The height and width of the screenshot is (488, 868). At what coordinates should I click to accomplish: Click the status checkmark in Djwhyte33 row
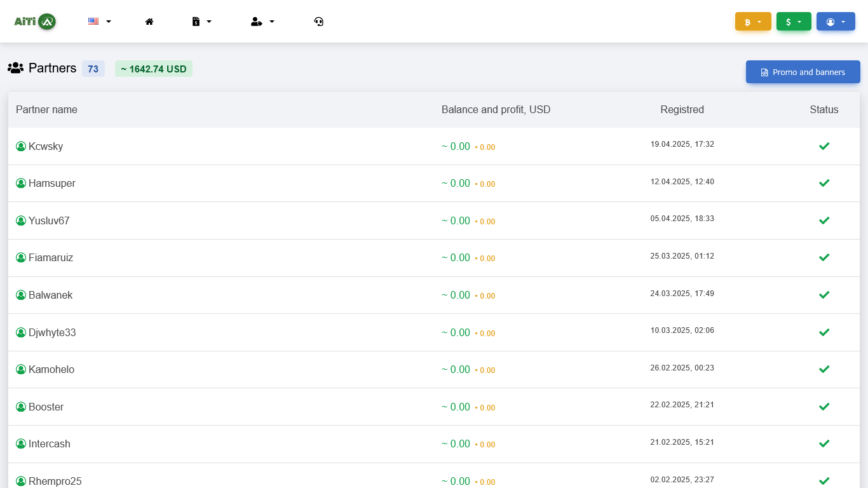tap(824, 332)
